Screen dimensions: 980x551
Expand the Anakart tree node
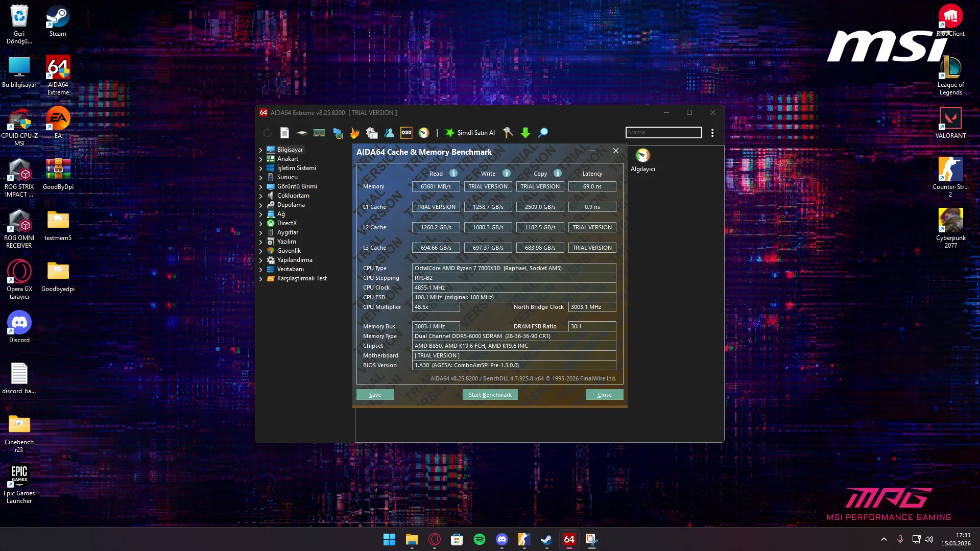tap(260, 159)
